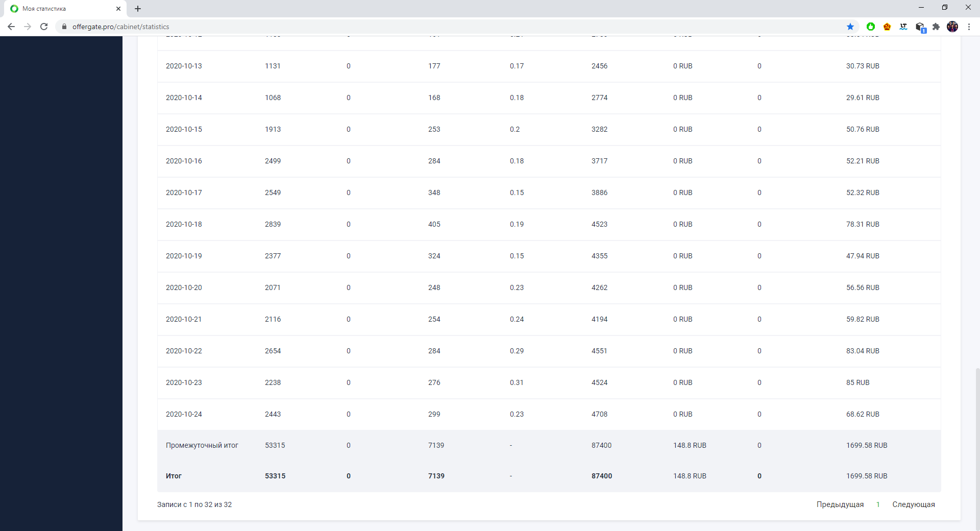The width and height of the screenshot is (980, 531).
Task: Go back to the previous page
Action: 11,27
